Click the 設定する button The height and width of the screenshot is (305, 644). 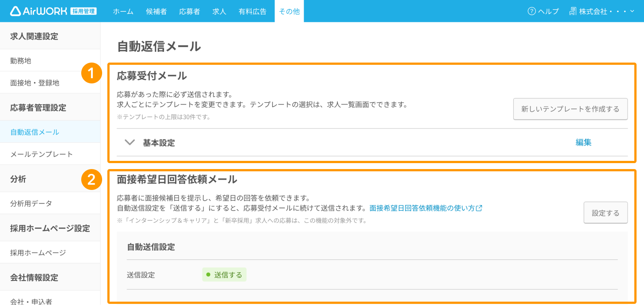point(605,213)
